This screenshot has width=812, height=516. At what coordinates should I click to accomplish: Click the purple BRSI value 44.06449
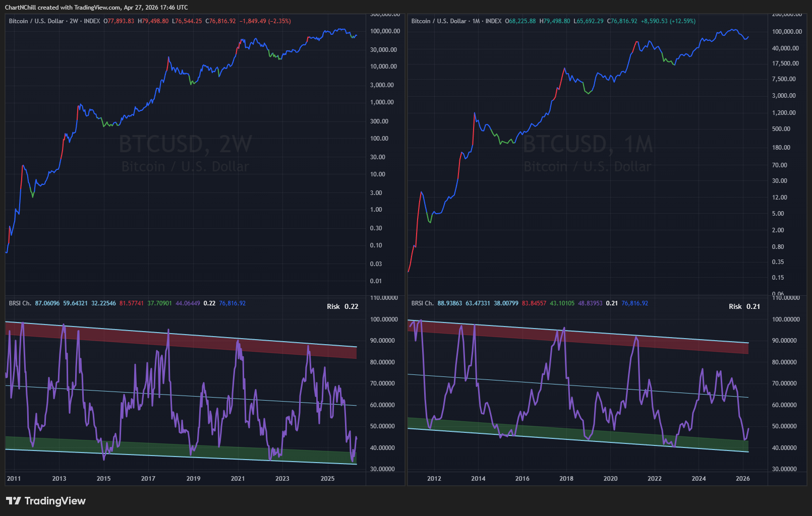point(188,303)
